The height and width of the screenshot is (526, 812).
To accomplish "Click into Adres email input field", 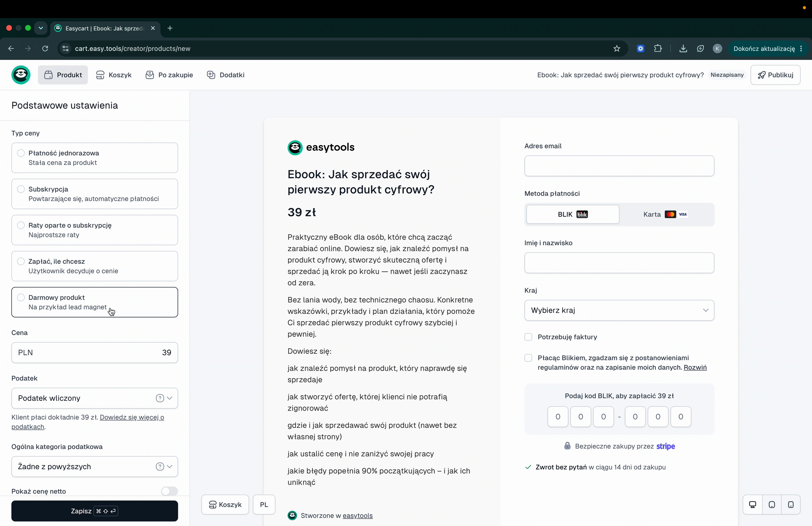I will pyautogui.click(x=619, y=166).
